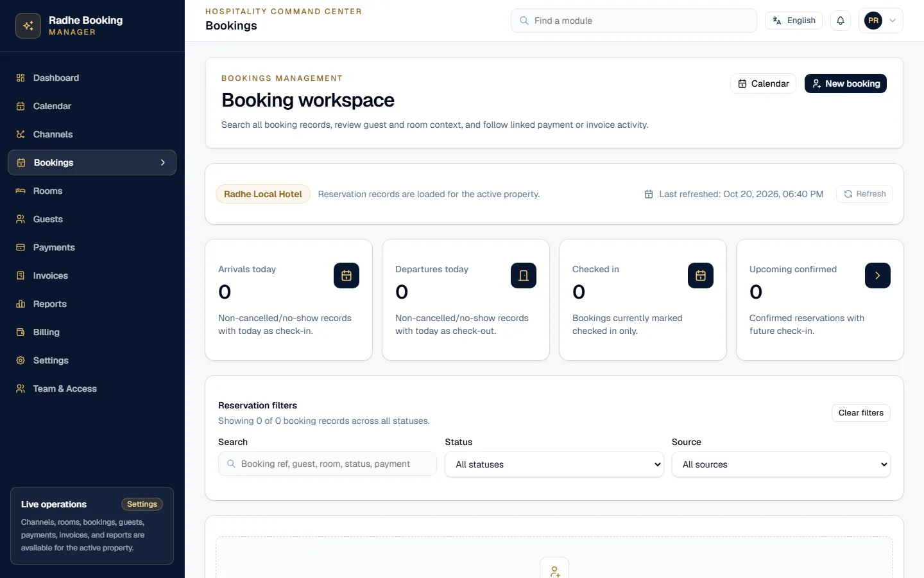Open the English language selector
The image size is (924, 578).
click(794, 21)
